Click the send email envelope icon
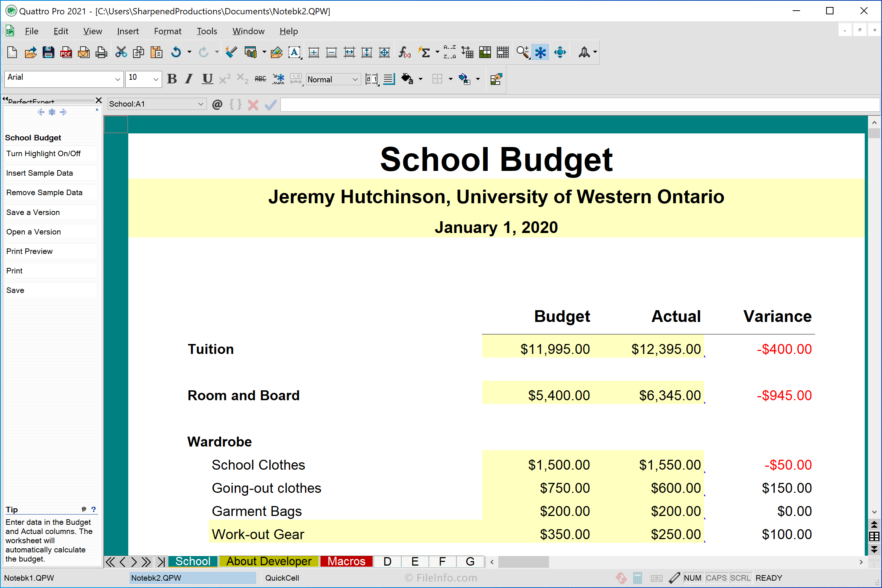This screenshot has height=588, width=882. 84,52
